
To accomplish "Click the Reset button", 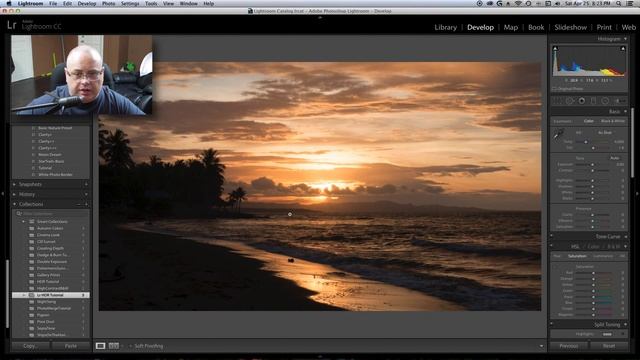I will coord(609,346).
